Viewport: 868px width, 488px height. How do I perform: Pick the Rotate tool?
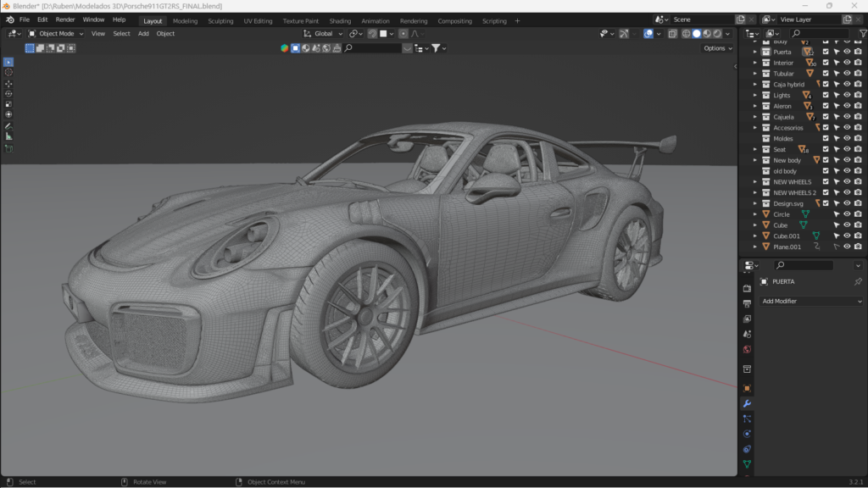point(8,94)
